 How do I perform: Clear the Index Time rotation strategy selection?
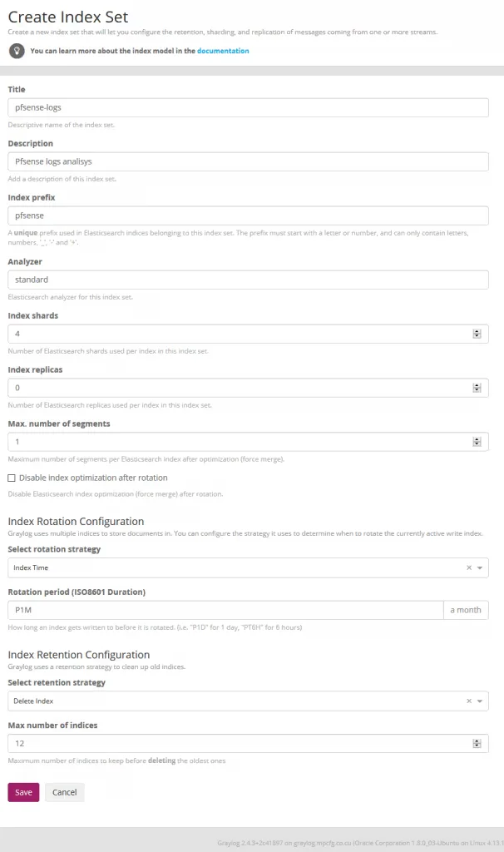(469, 567)
